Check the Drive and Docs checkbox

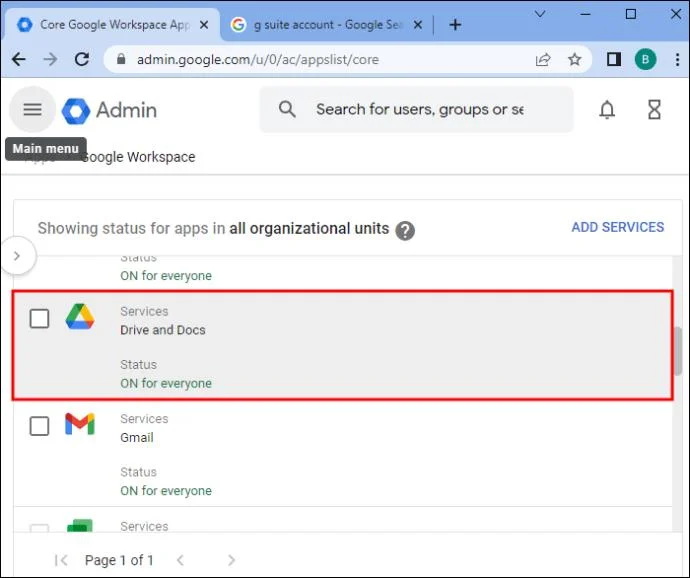[39, 318]
